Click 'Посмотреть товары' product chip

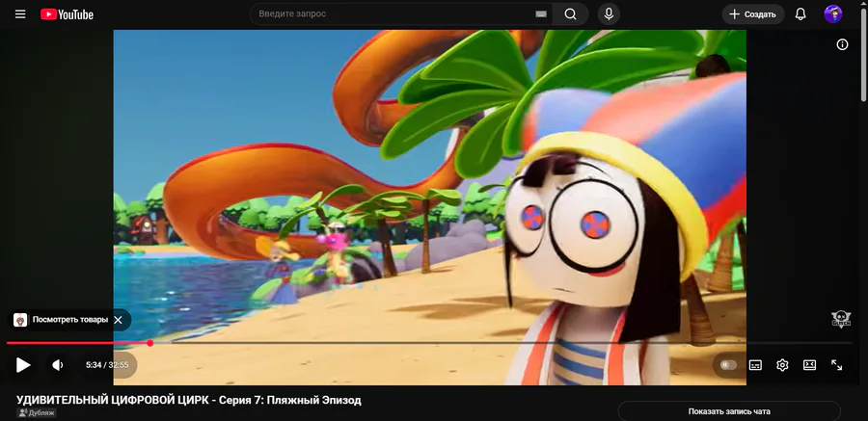click(x=70, y=320)
